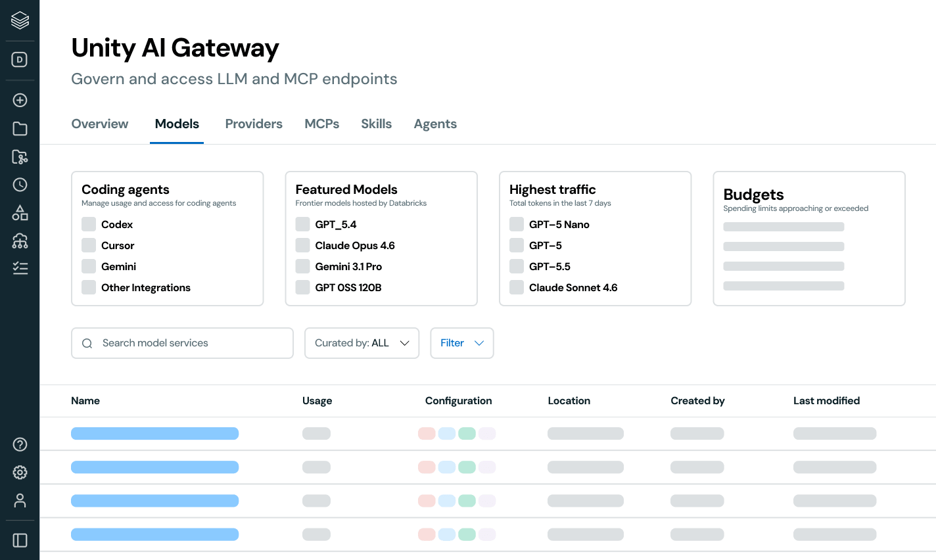Open the Workspace folder icon in sidebar
936x560 pixels.
tap(20, 129)
